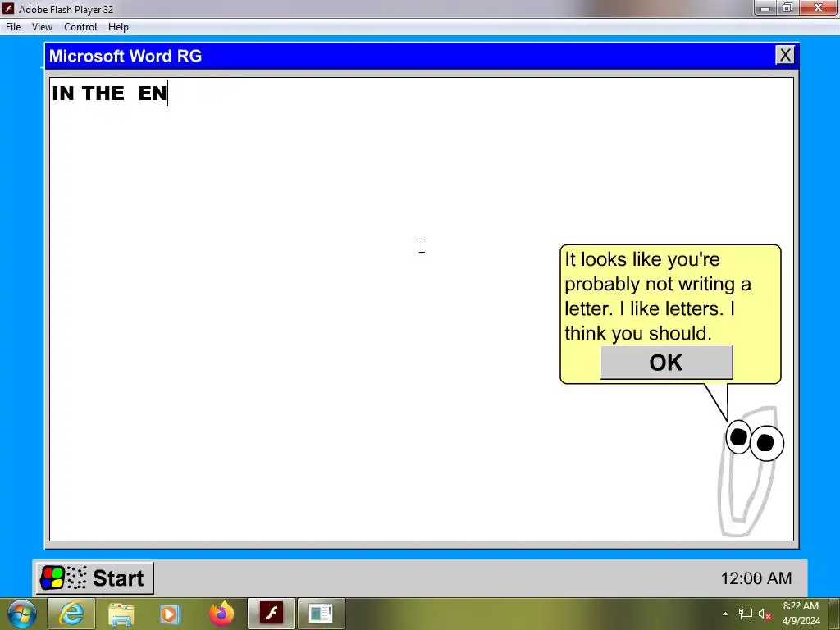The width and height of the screenshot is (840, 630).
Task: Click the paperclip assistant character
Action: 750,472
